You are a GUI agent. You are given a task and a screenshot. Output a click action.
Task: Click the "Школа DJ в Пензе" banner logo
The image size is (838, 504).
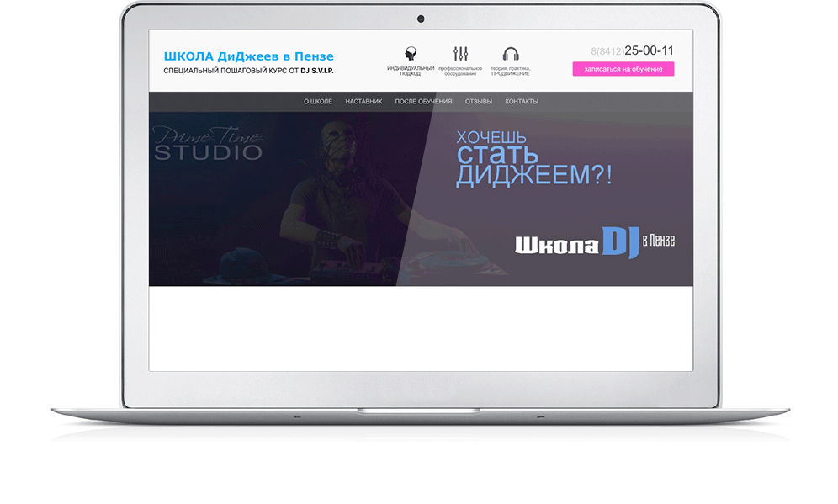[594, 242]
